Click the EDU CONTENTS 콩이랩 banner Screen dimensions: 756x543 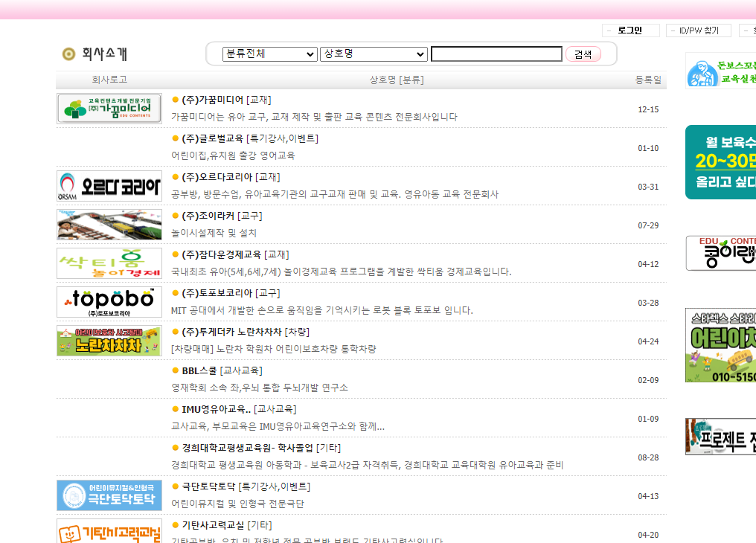pos(721,254)
